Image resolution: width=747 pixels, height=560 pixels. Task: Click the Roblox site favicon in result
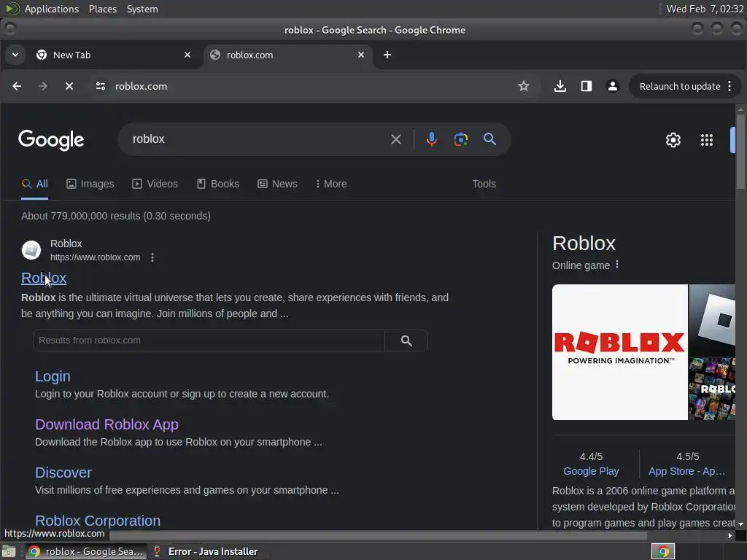(x=31, y=250)
